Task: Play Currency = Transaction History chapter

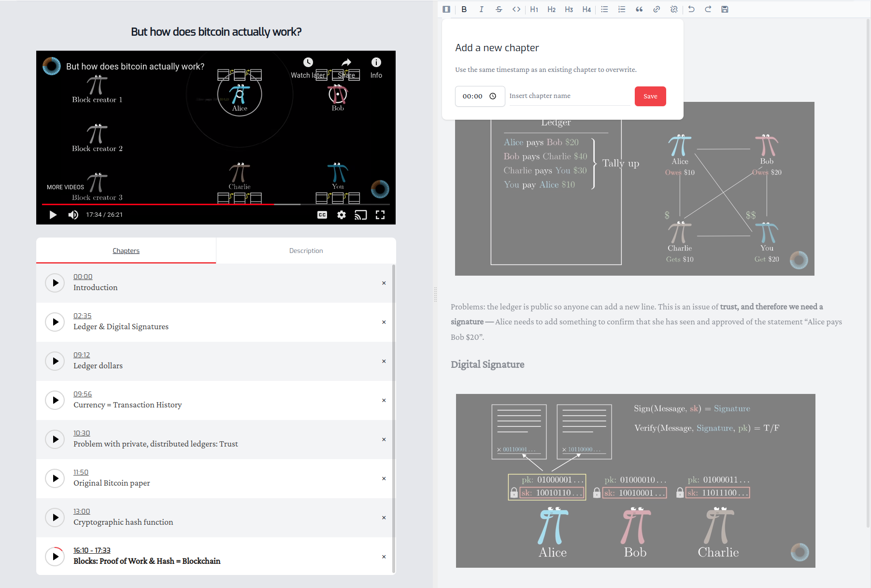Action: [55, 400]
